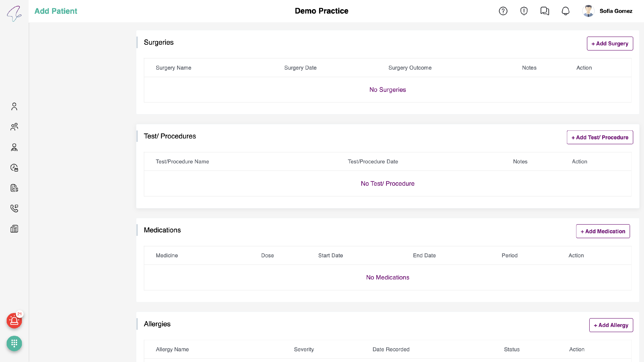Open the news reports sidebar icon
This screenshot has height=362, width=644.
click(x=14, y=229)
